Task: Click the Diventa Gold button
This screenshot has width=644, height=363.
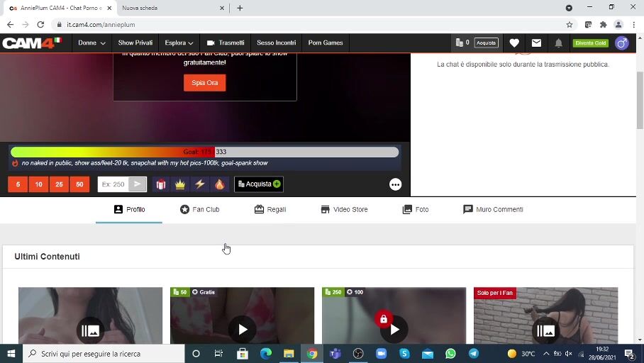Action: coord(590,43)
